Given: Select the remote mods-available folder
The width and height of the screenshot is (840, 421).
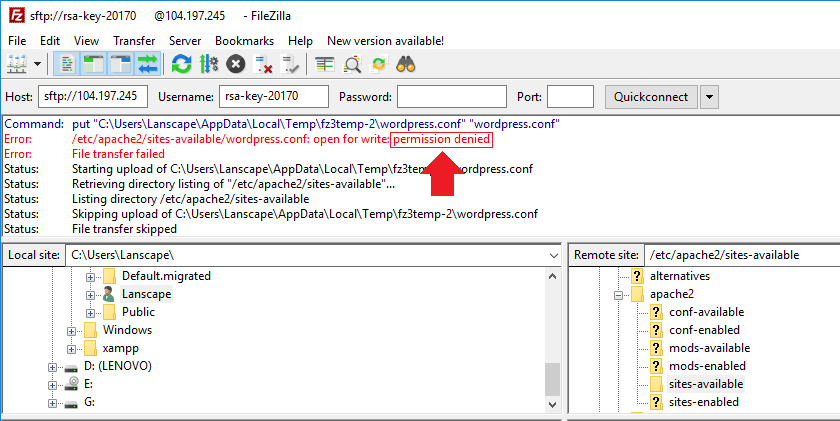Looking at the screenshot, I should (709, 348).
